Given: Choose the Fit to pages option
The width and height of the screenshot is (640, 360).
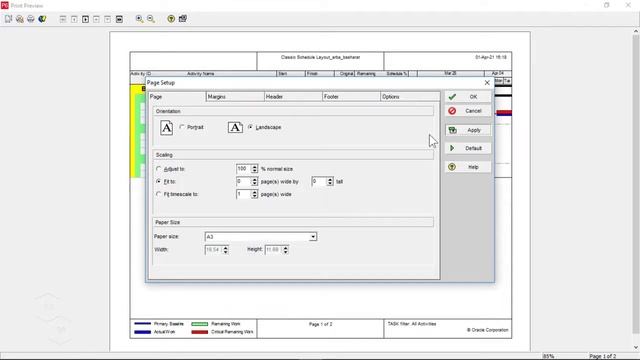Looking at the screenshot, I should pos(158,181).
